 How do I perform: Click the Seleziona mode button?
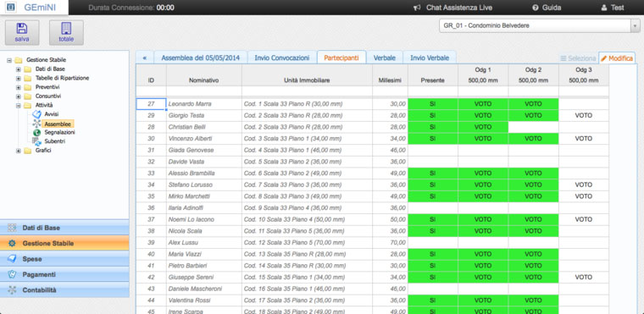point(578,58)
